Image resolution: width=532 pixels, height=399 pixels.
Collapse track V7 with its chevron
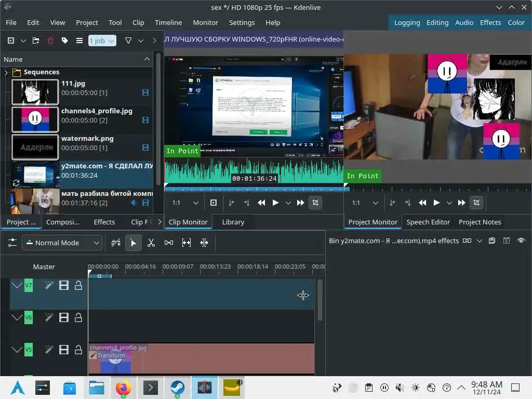coord(17,285)
